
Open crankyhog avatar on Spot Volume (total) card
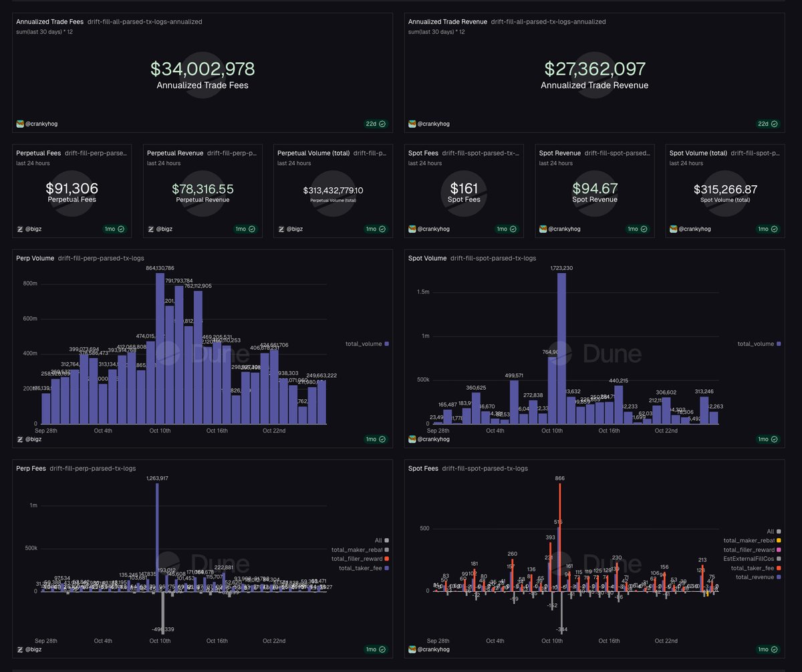[674, 229]
